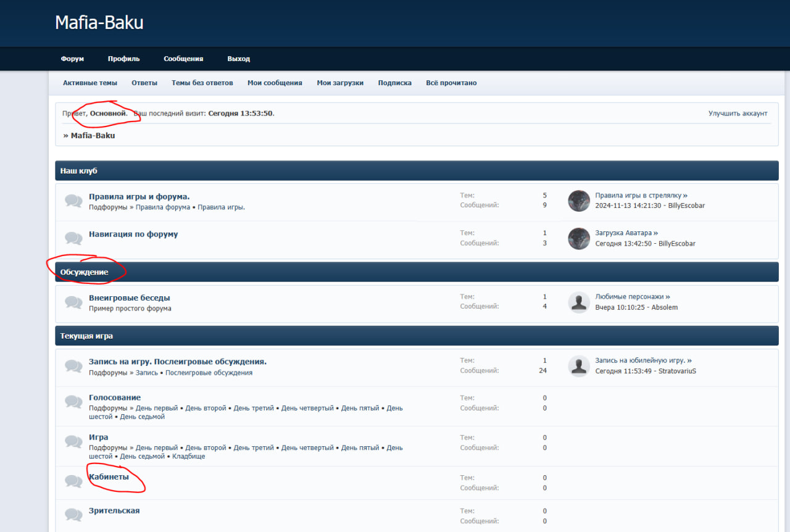Image resolution: width=790 pixels, height=532 pixels.
Task: Open the Ответы sub-navigation link
Action: (x=144, y=83)
